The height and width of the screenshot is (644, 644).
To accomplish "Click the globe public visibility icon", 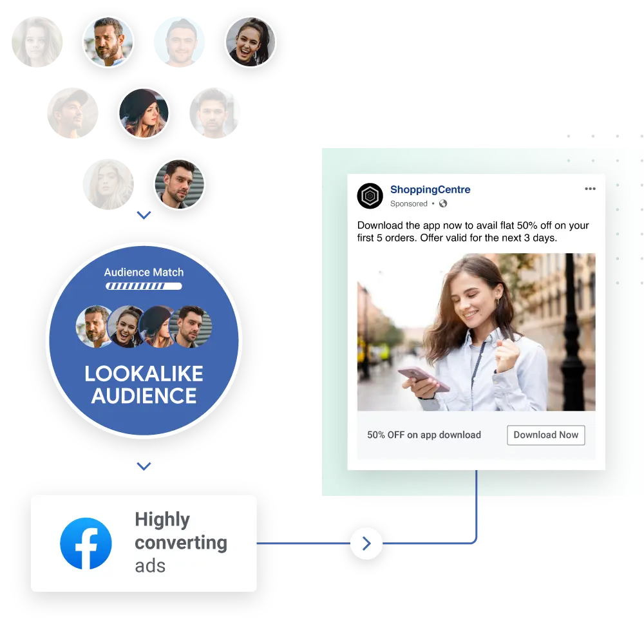I will (443, 204).
